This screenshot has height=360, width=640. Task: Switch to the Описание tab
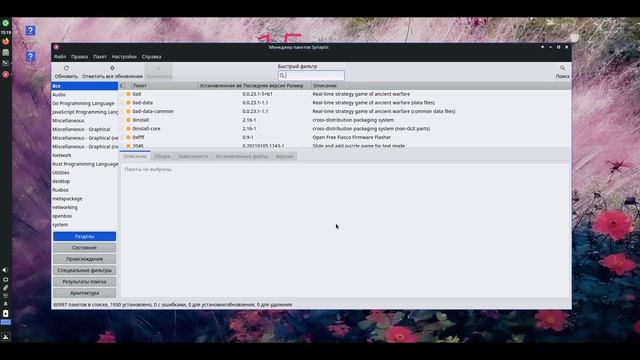pos(135,156)
